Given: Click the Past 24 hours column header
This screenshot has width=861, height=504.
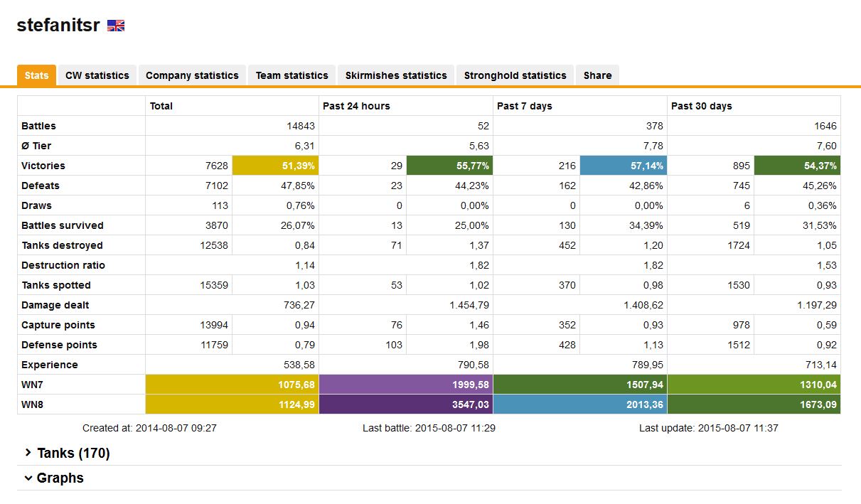Looking at the screenshot, I should (356, 106).
